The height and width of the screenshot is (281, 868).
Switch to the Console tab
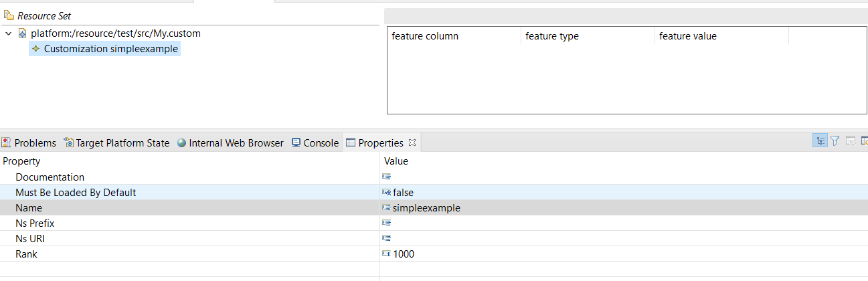315,143
